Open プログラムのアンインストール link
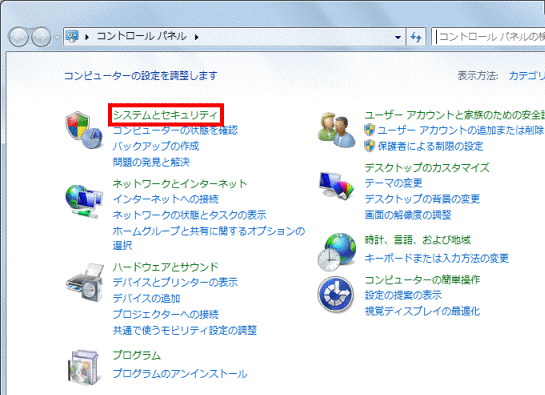Image resolution: width=545 pixels, height=395 pixels. pos(180,374)
